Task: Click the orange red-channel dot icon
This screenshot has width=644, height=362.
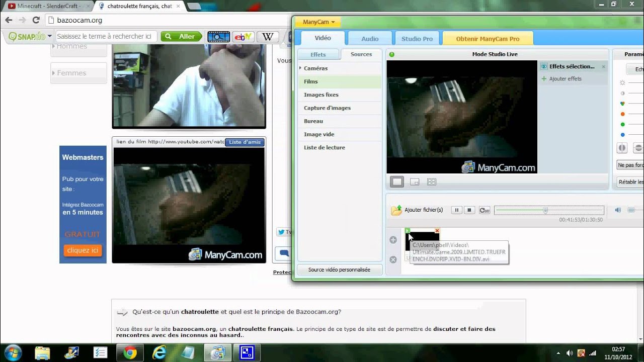Action: pyautogui.click(x=622, y=114)
